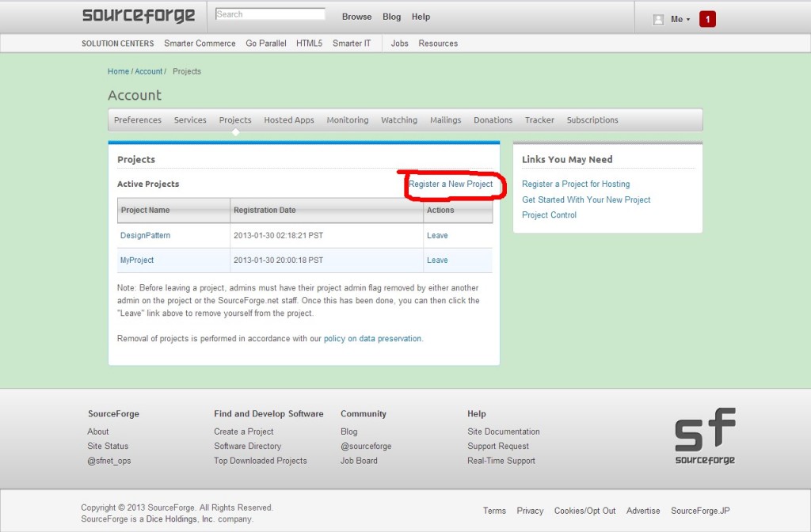Open the Watching tab

coord(399,120)
